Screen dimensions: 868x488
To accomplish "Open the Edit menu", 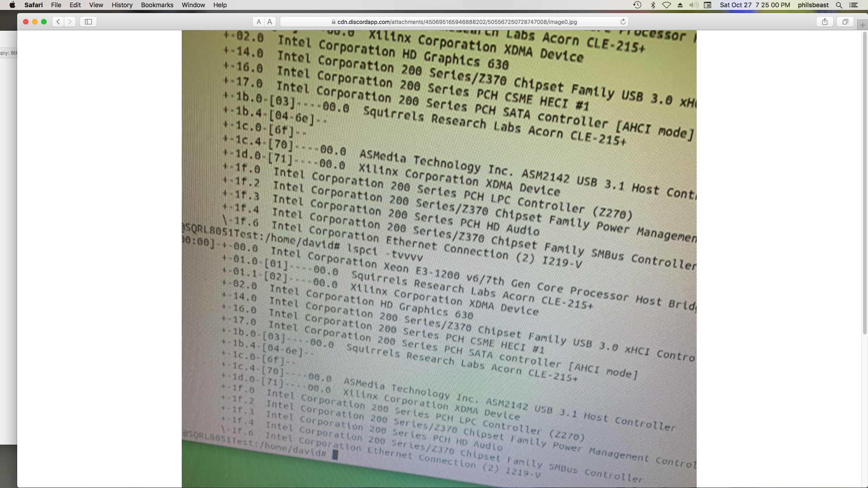I will point(75,5).
